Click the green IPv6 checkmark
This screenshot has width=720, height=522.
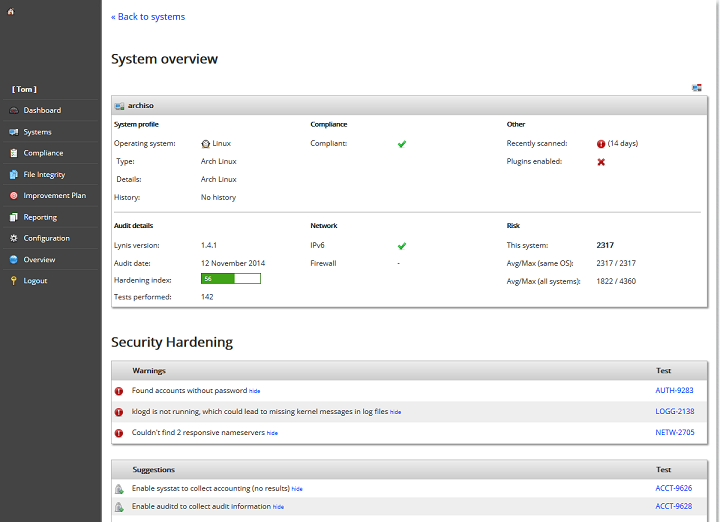click(402, 246)
